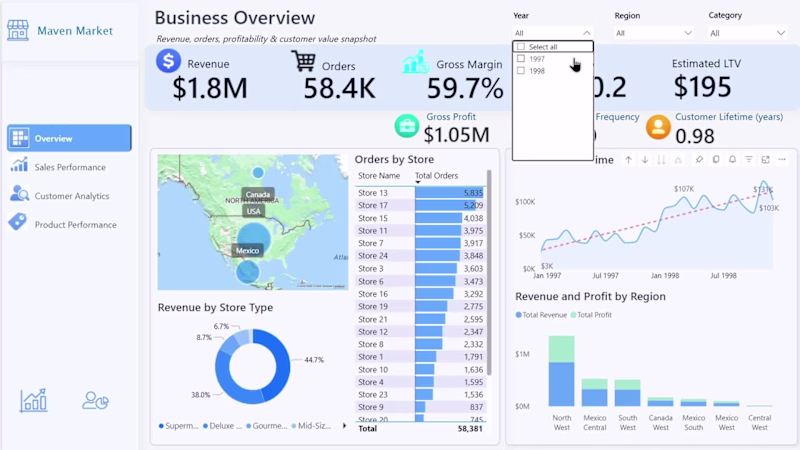Click the Product Performance tag icon

coord(18,222)
